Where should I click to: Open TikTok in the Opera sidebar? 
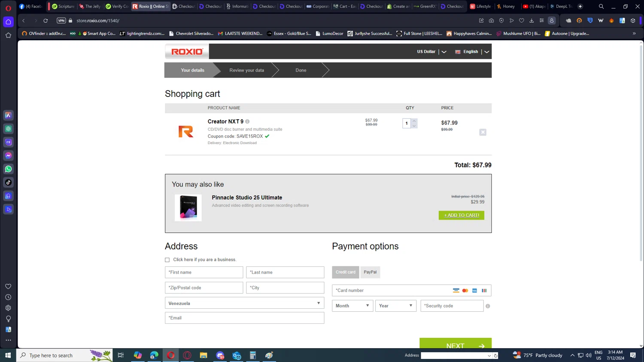[8, 182]
